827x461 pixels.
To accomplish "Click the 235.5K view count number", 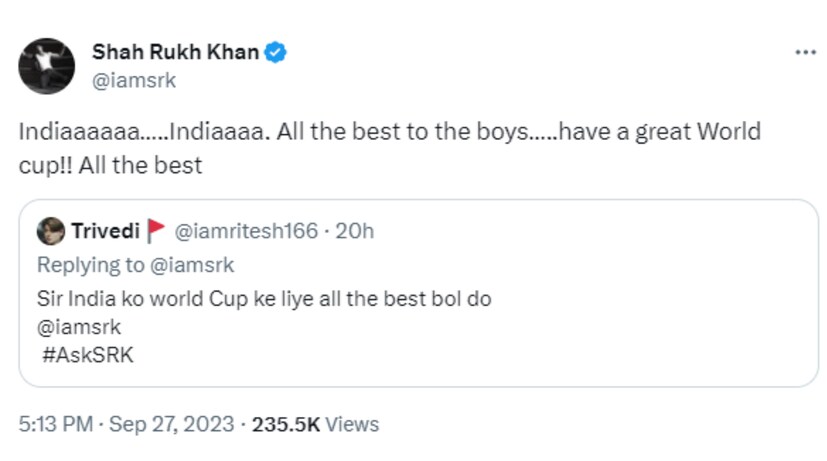I will click(285, 424).
